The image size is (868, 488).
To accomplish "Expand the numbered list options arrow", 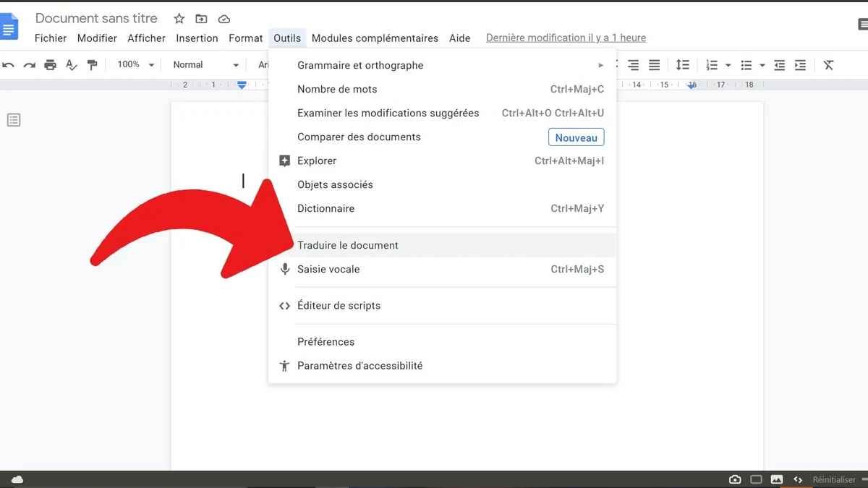I will pyautogui.click(x=728, y=65).
